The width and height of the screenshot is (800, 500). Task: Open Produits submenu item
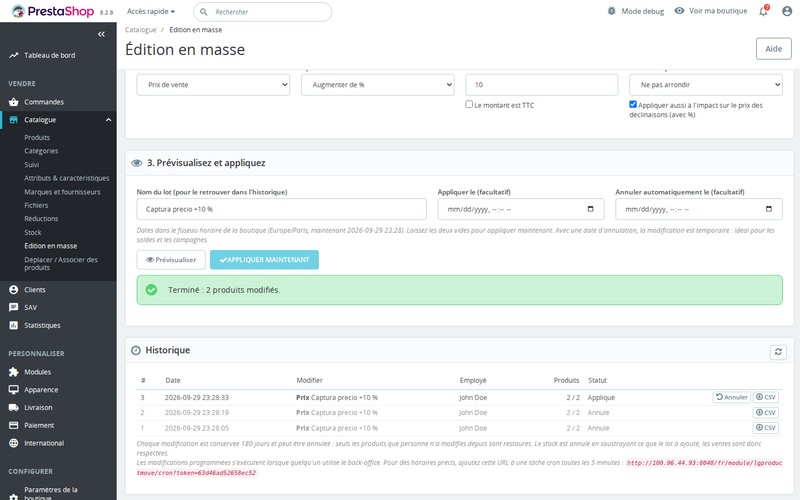[x=37, y=138]
